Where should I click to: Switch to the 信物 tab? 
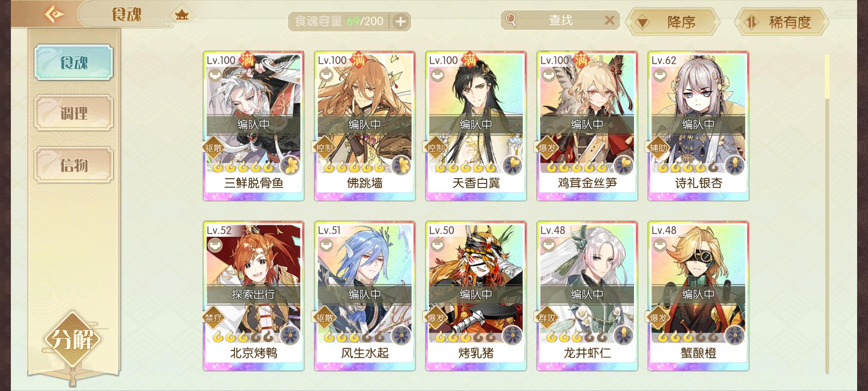(74, 165)
